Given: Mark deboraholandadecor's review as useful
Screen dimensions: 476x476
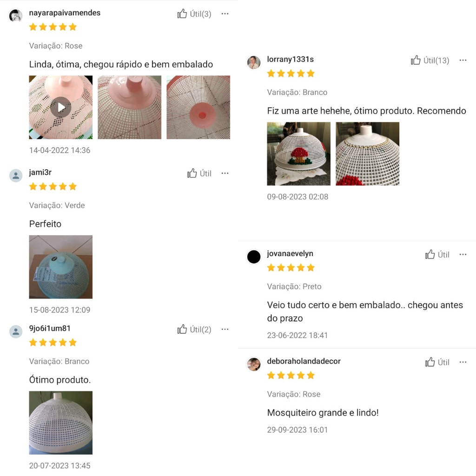Looking at the screenshot, I should coord(437,362).
